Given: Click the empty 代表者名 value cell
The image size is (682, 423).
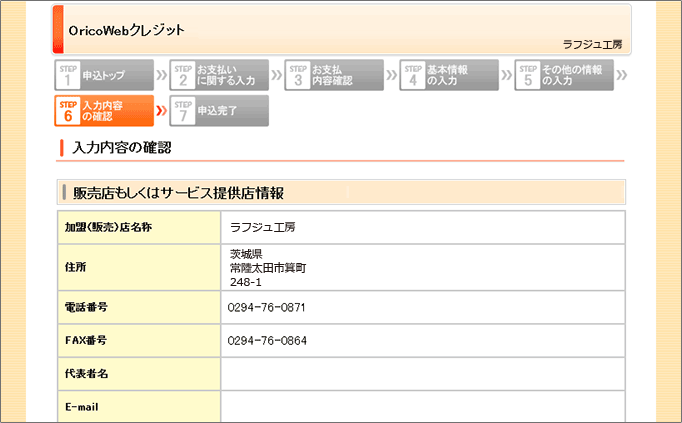Looking at the screenshot, I should pyautogui.click(x=422, y=374).
